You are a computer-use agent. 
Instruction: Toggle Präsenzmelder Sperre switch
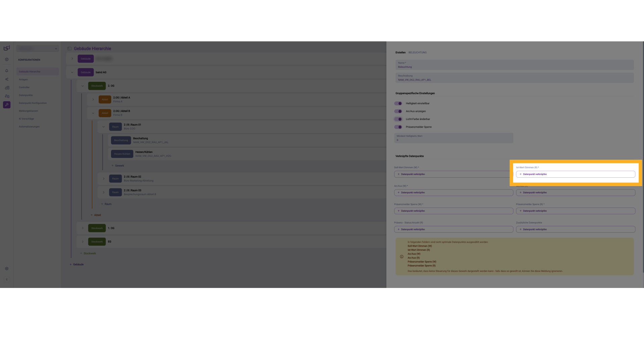click(398, 127)
